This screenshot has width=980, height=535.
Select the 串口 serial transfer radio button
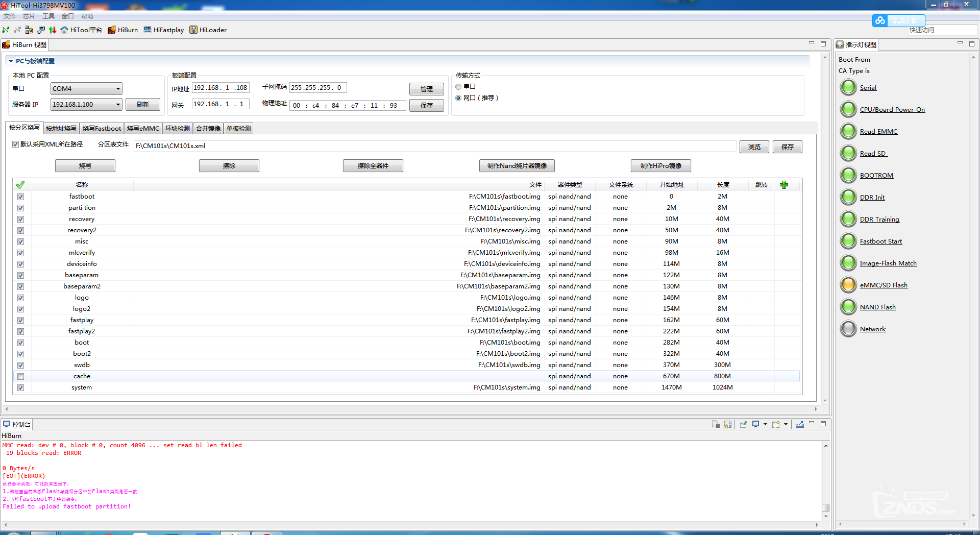458,87
